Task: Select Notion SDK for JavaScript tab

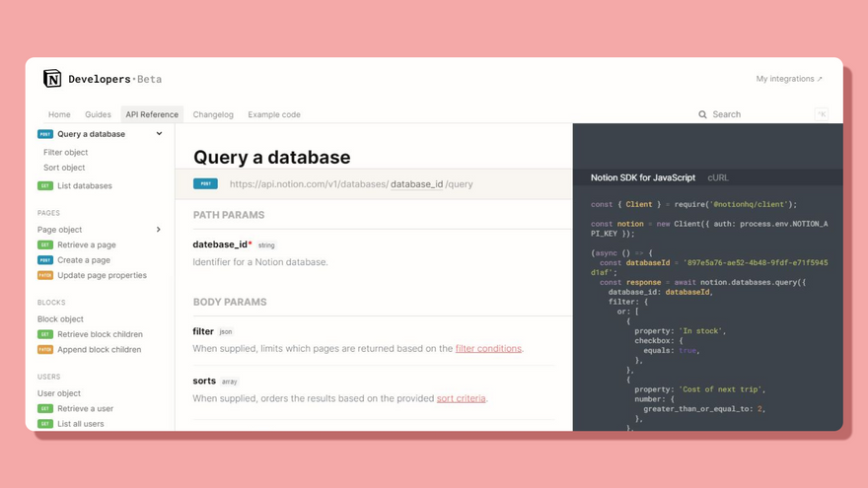Action: tap(642, 177)
